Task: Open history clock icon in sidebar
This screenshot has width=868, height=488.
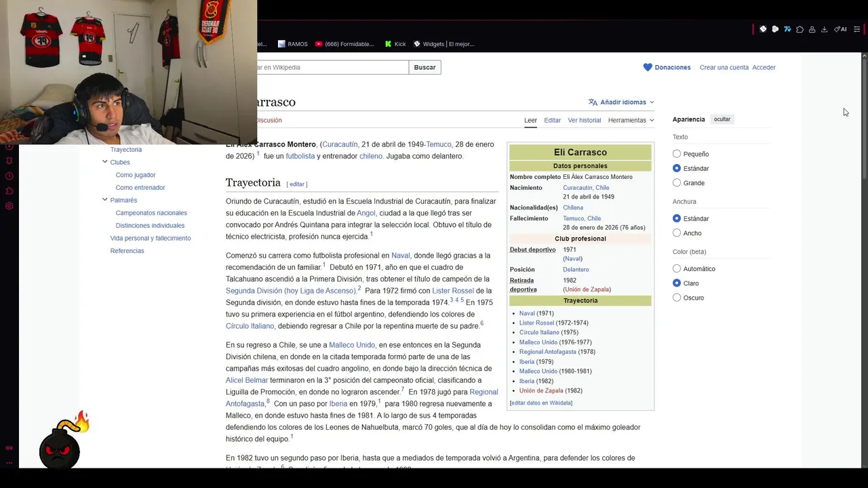Action: (x=9, y=176)
